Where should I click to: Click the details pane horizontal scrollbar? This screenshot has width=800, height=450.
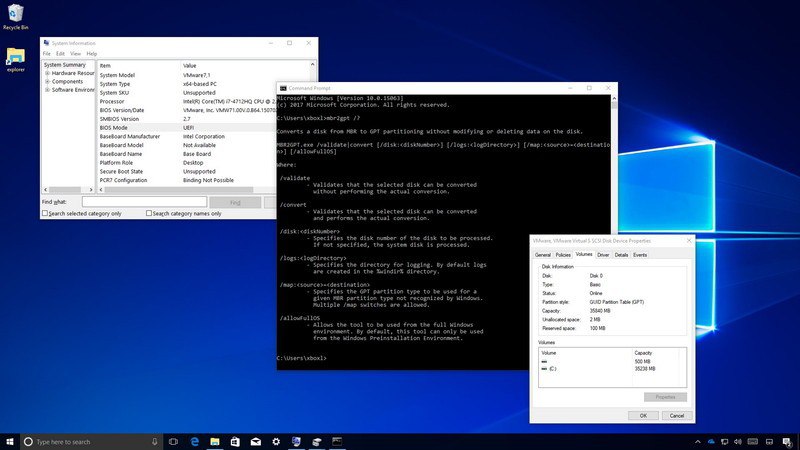pos(179,189)
